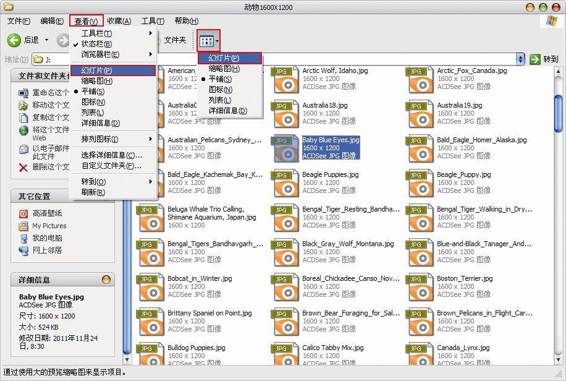Click 刷新(R) in the View menu
Viewport: 566px width, 381px height.
113,192
